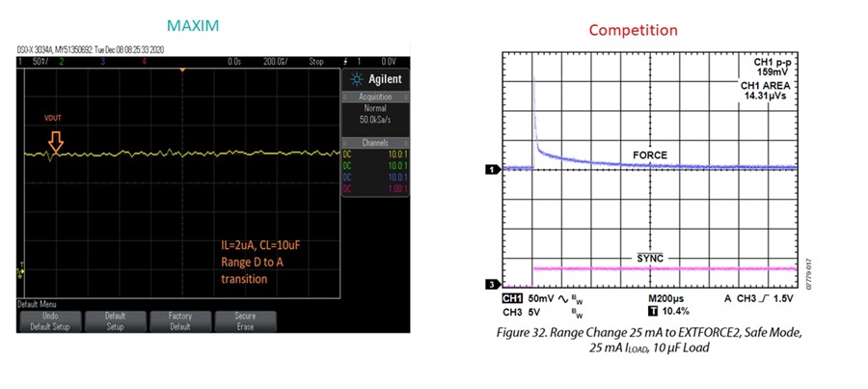
Task: Click the channel 2 green label in top bar
Action: coord(60,61)
